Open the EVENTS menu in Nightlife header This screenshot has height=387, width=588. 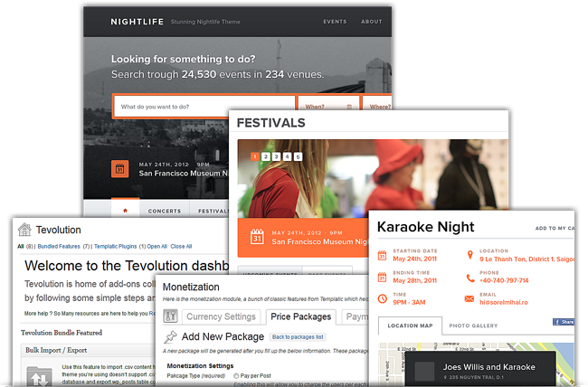coord(335,22)
